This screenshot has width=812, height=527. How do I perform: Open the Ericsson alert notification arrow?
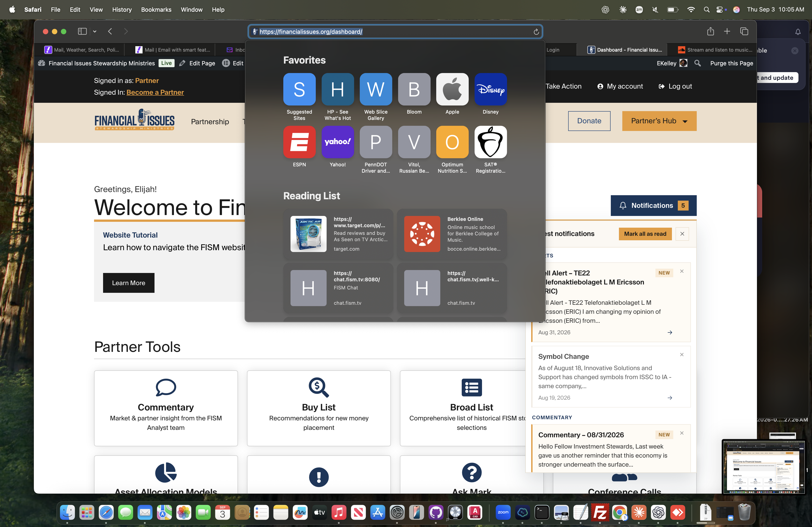[670, 332]
